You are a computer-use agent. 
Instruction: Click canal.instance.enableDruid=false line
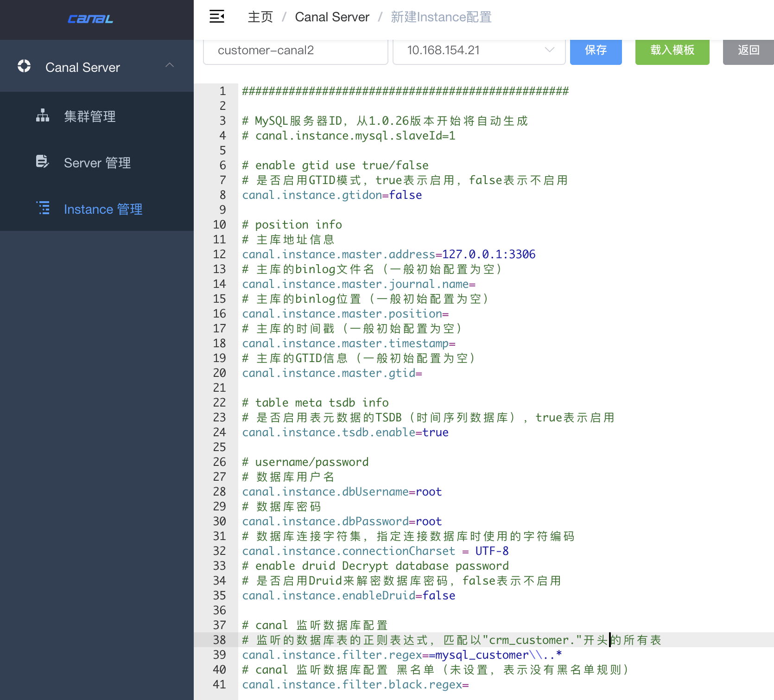pyautogui.click(x=349, y=595)
